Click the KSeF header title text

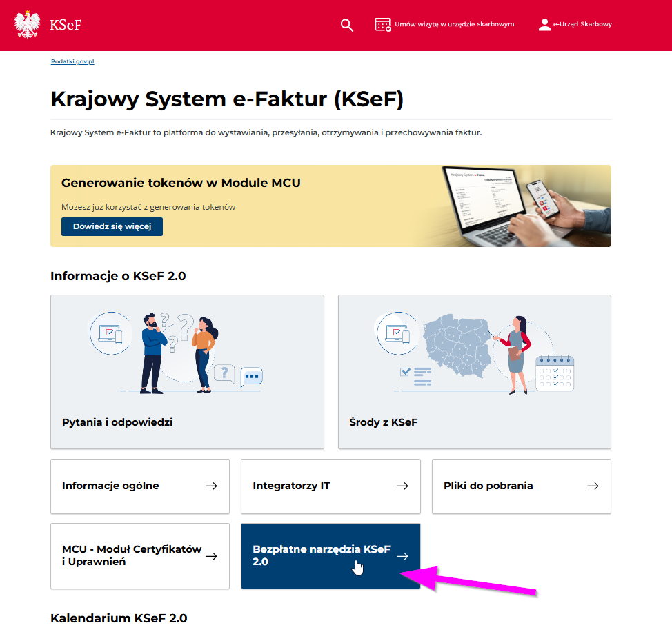(66, 26)
